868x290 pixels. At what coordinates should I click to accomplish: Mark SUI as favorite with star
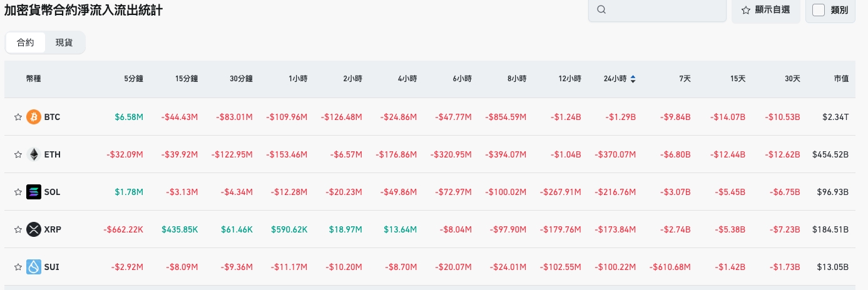coord(18,267)
